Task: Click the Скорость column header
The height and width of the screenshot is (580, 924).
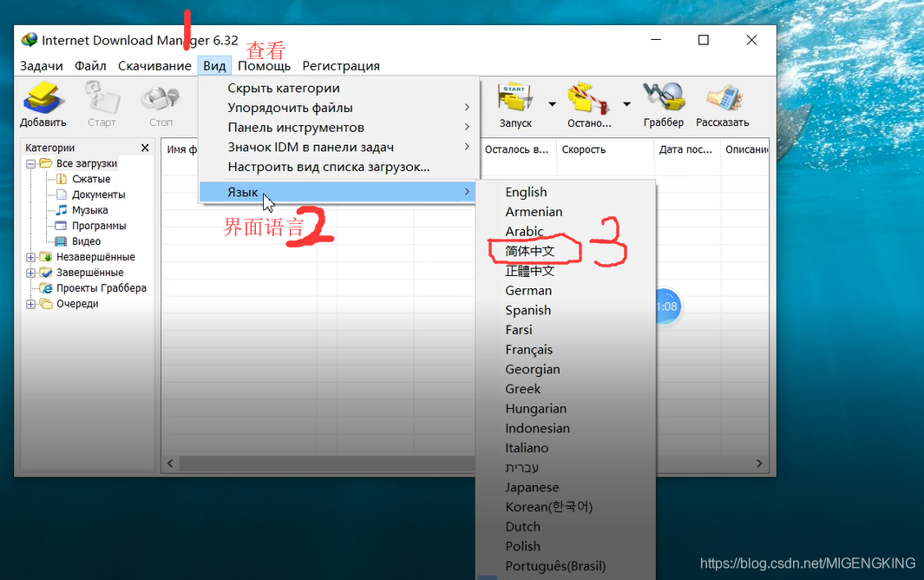Action: click(x=606, y=150)
